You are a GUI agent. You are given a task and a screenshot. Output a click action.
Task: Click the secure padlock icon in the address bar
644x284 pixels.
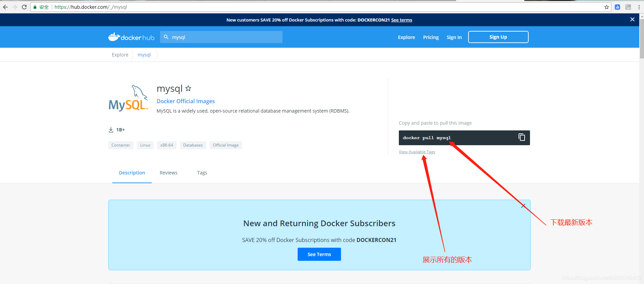coord(35,7)
